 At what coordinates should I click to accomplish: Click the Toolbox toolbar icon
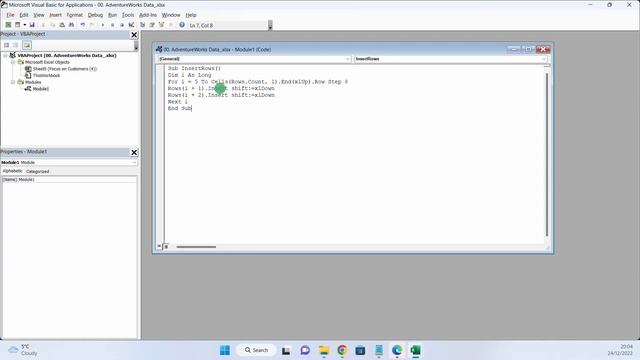point(171,25)
